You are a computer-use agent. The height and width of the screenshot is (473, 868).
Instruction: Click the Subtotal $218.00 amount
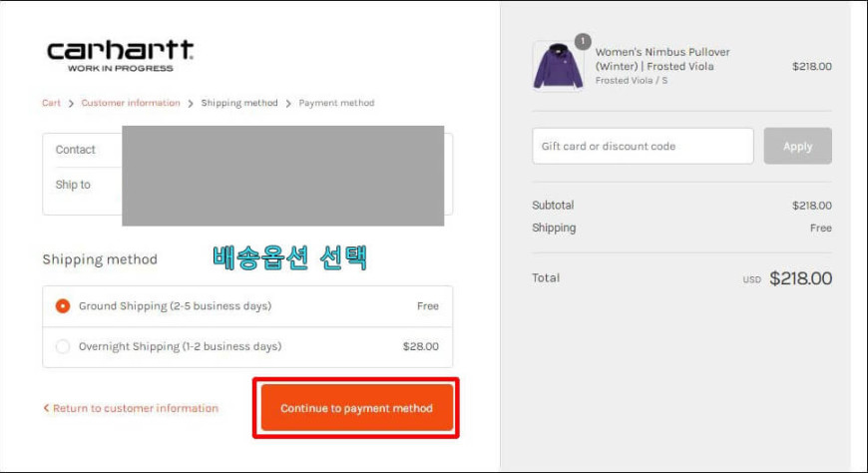point(811,206)
